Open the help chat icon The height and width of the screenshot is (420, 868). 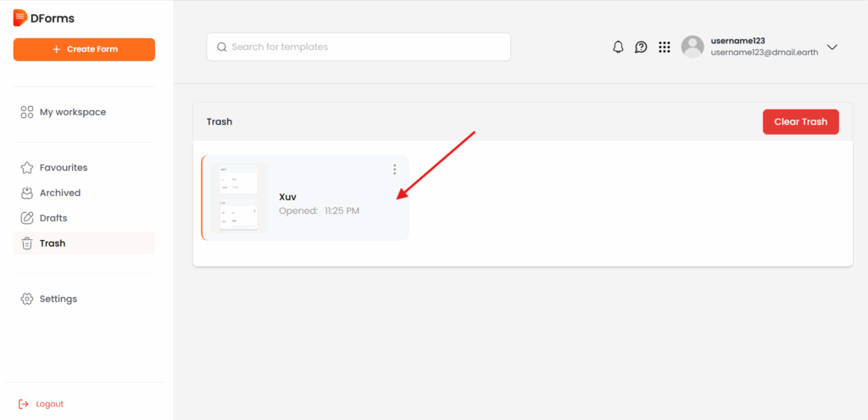click(641, 48)
